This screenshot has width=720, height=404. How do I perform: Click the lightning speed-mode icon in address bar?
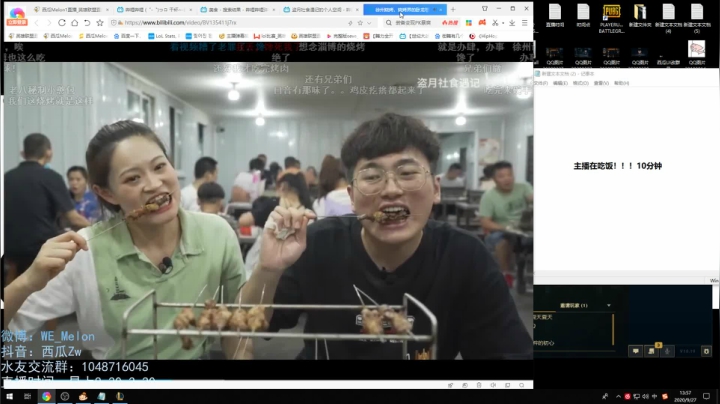point(350,22)
